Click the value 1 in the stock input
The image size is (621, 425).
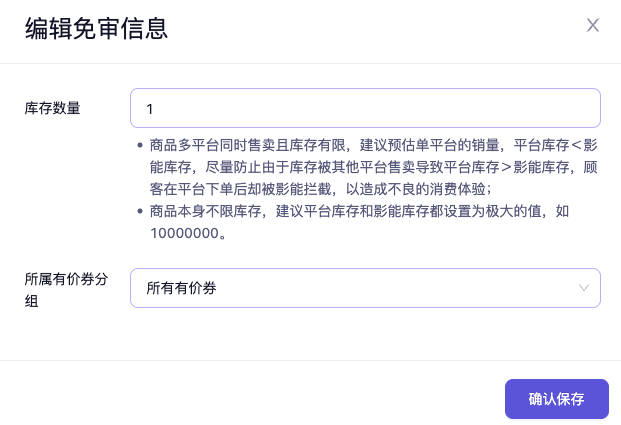150,108
